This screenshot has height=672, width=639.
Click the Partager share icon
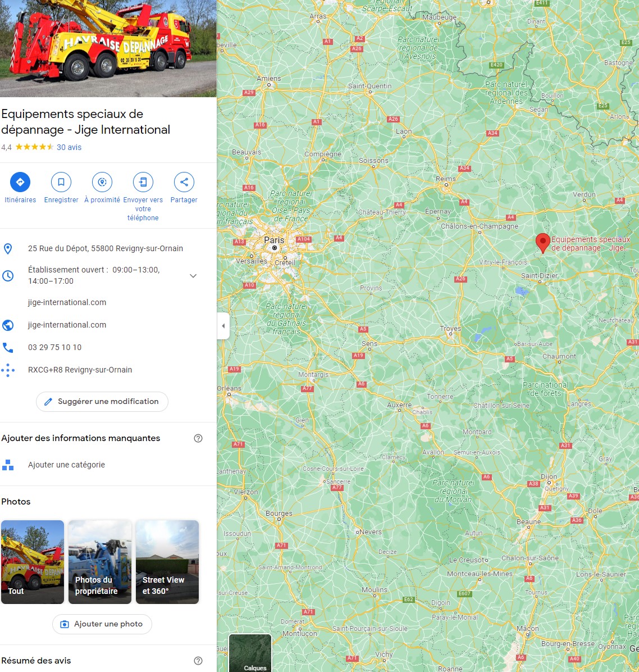(x=184, y=182)
